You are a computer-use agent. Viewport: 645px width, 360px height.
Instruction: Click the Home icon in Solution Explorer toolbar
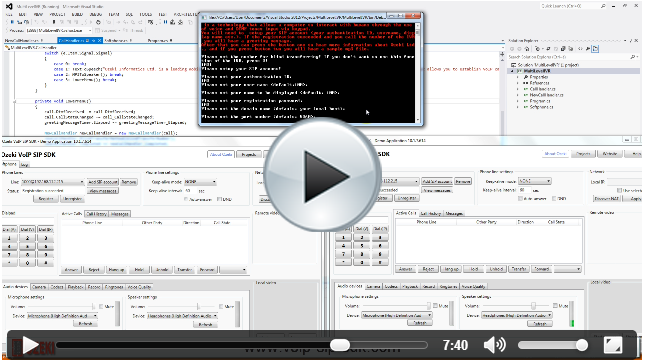527,49
